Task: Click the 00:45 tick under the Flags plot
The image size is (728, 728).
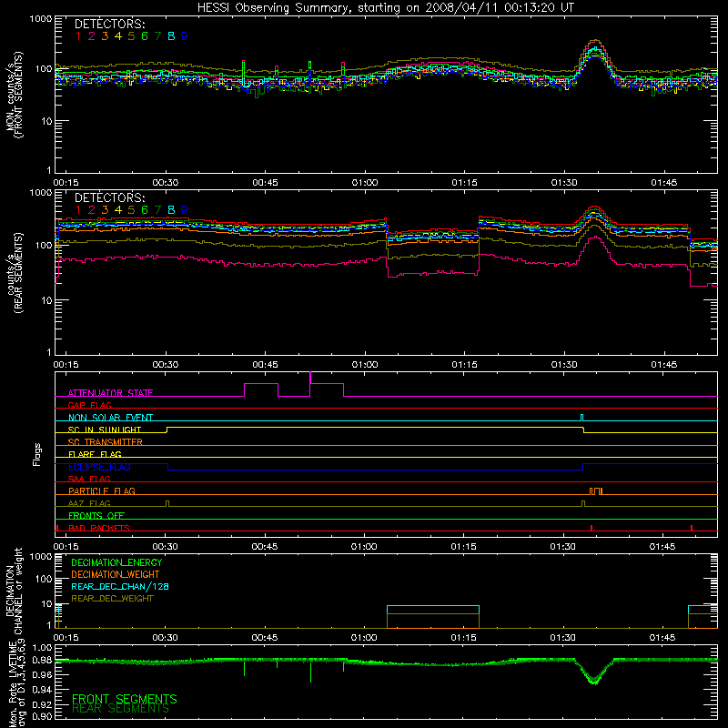Action: [265, 547]
